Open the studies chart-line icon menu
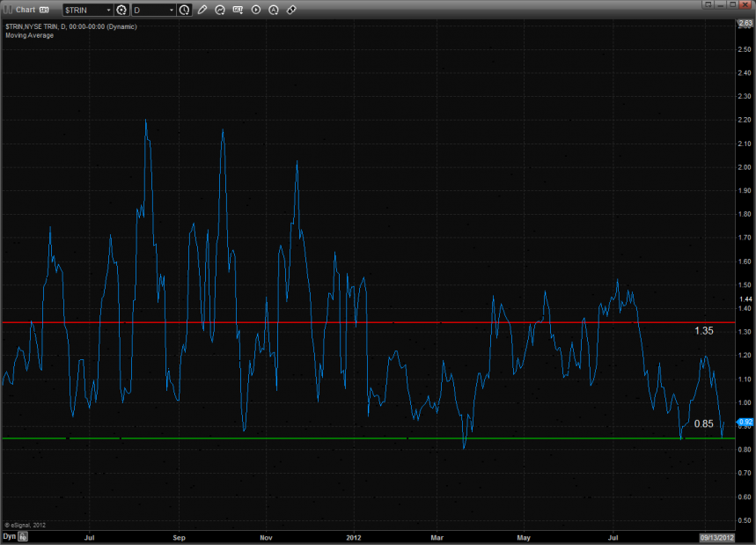This screenshot has width=756, height=545. tap(220, 10)
